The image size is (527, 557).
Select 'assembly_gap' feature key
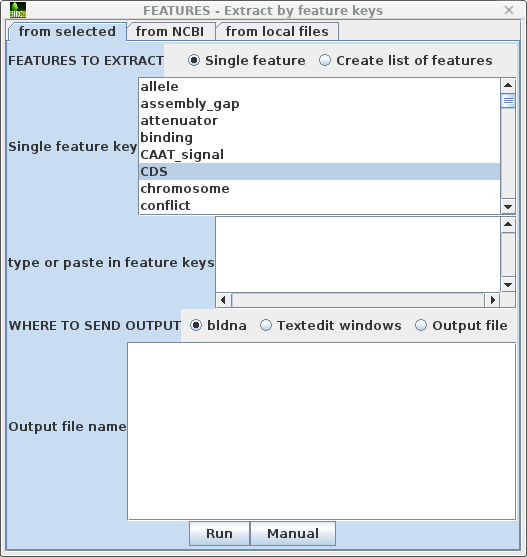(x=319, y=104)
